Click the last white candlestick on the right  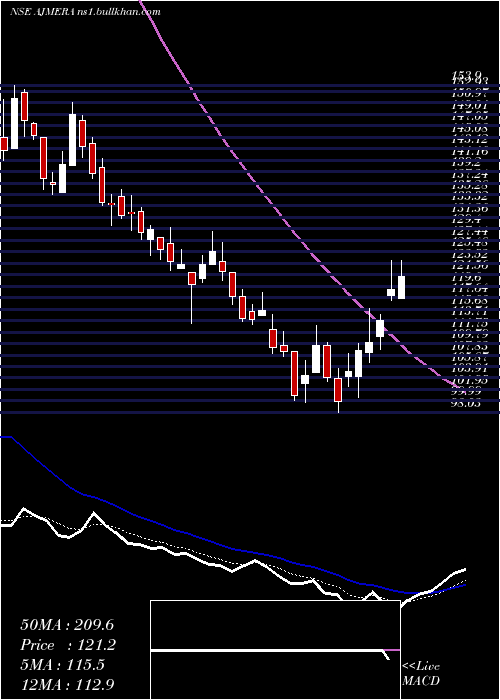401,287
